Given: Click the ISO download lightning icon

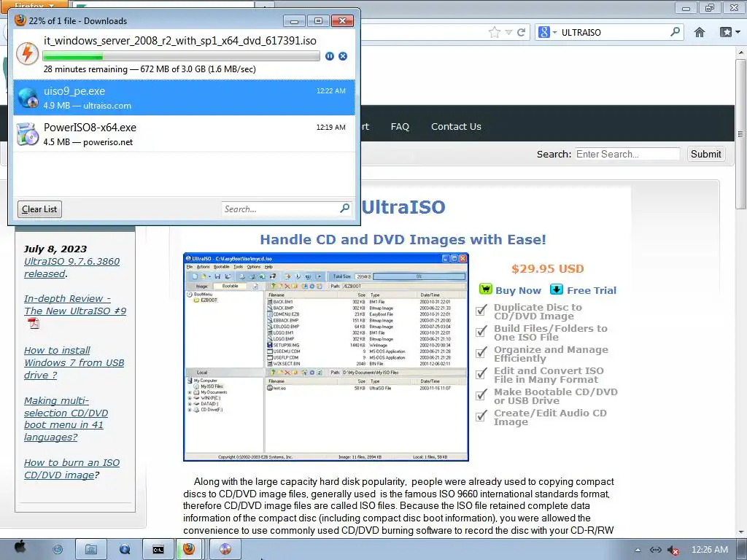Looking at the screenshot, I should click(x=27, y=53).
